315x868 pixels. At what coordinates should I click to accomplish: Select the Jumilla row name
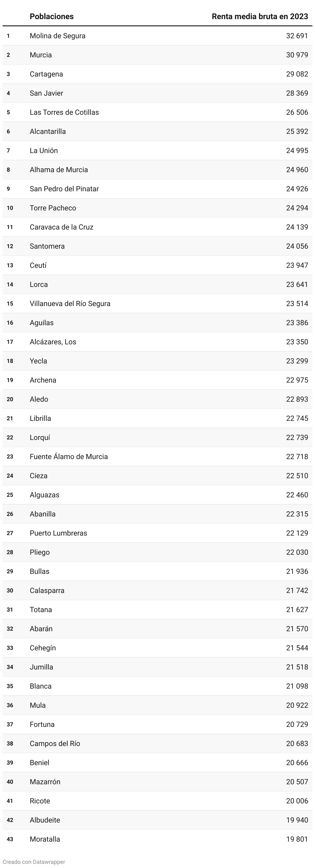coord(41,667)
